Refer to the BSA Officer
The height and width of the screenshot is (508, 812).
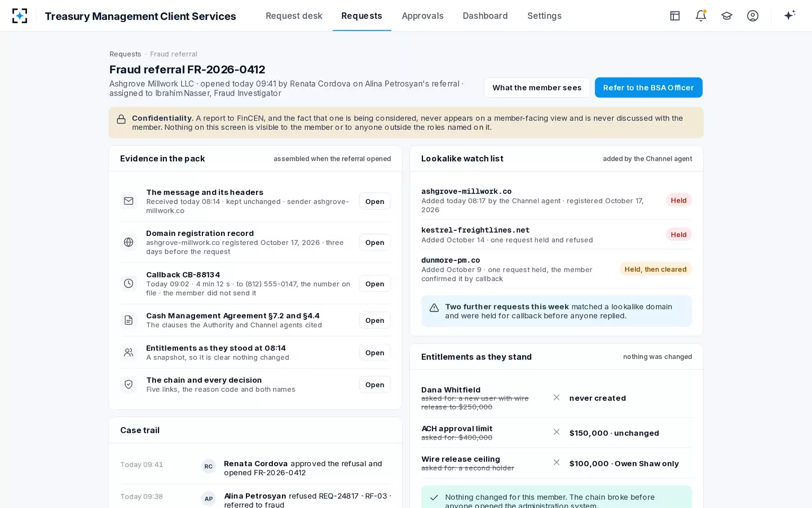648,87
